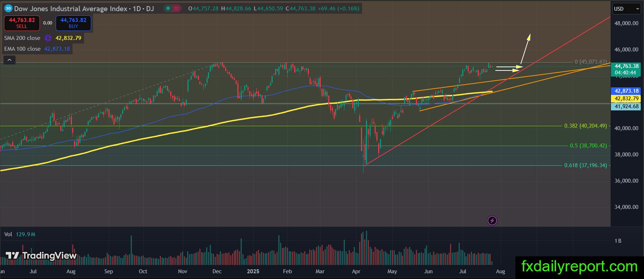
Task: Click the May label on the time axis
Action: tap(392, 271)
